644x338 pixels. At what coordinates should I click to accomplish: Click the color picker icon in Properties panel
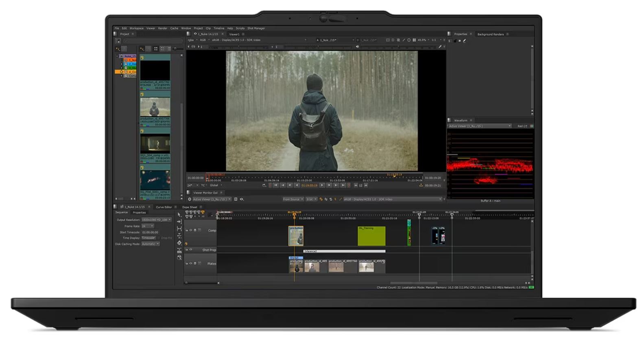click(x=464, y=41)
